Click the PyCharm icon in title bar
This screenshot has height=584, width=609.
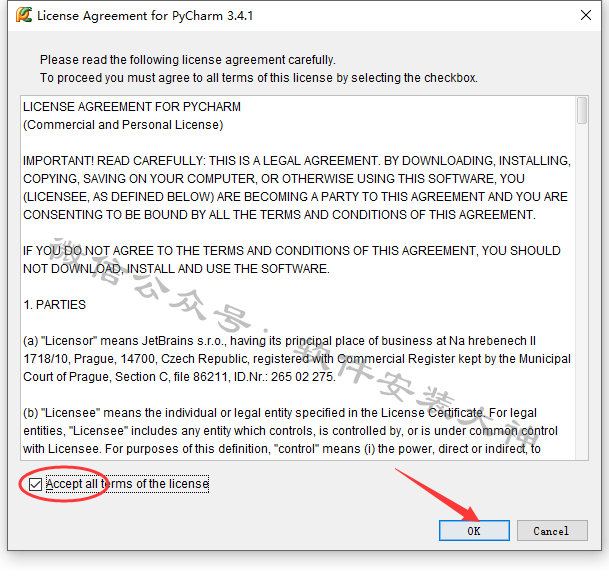tap(24, 15)
